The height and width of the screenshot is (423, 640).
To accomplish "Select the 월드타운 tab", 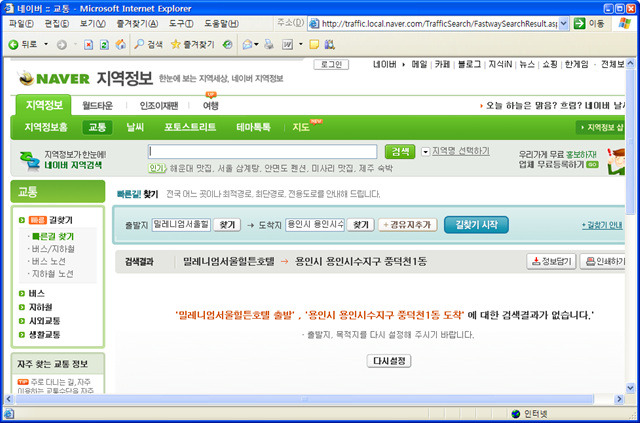I will click(97, 106).
